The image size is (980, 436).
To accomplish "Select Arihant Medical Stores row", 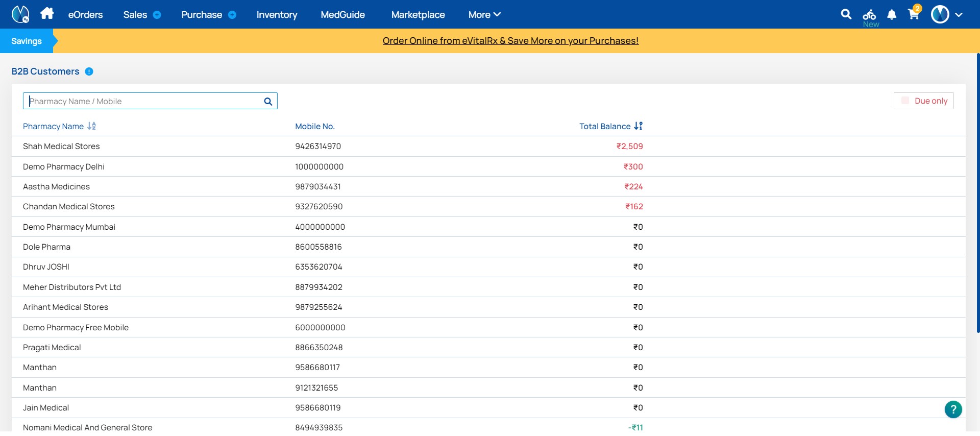I will click(x=488, y=307).
